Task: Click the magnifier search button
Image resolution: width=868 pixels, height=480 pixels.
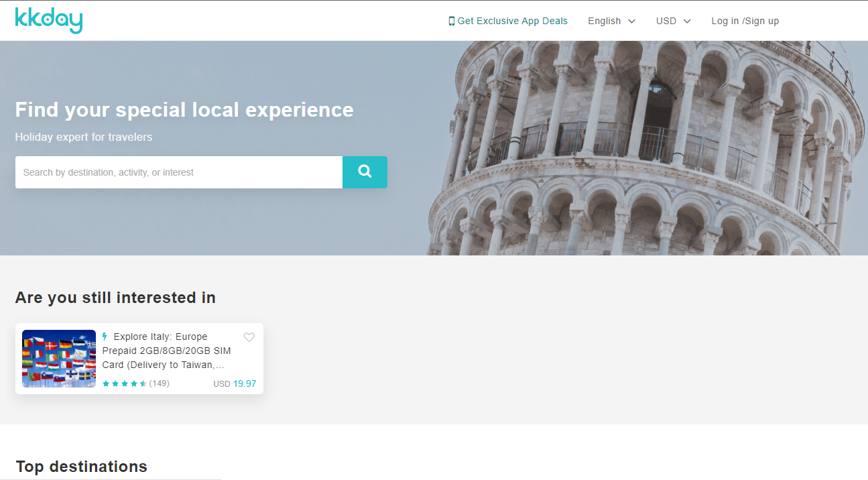Action: (x=365, y=172)
